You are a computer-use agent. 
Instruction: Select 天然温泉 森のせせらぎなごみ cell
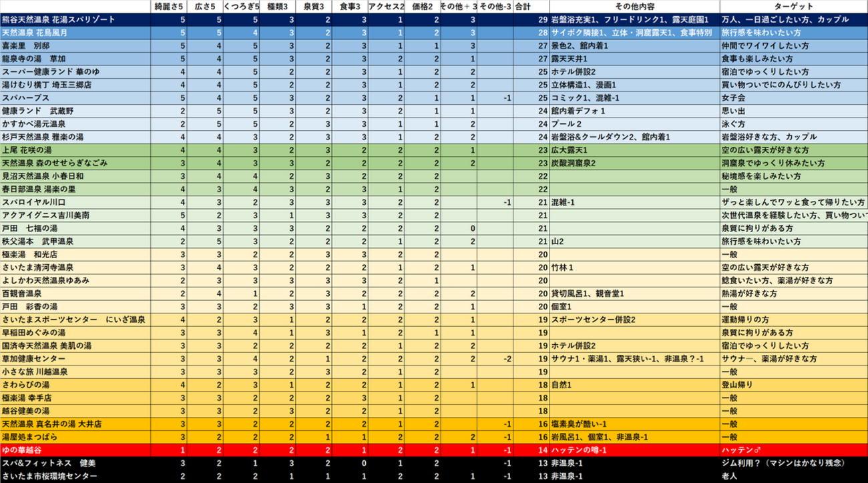[76, 163]
